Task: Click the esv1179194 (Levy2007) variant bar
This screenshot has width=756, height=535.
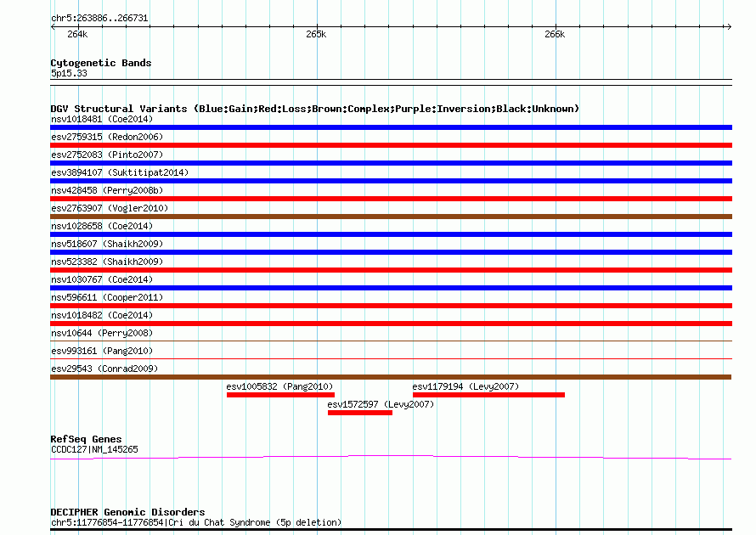Action: pos(488,395)
